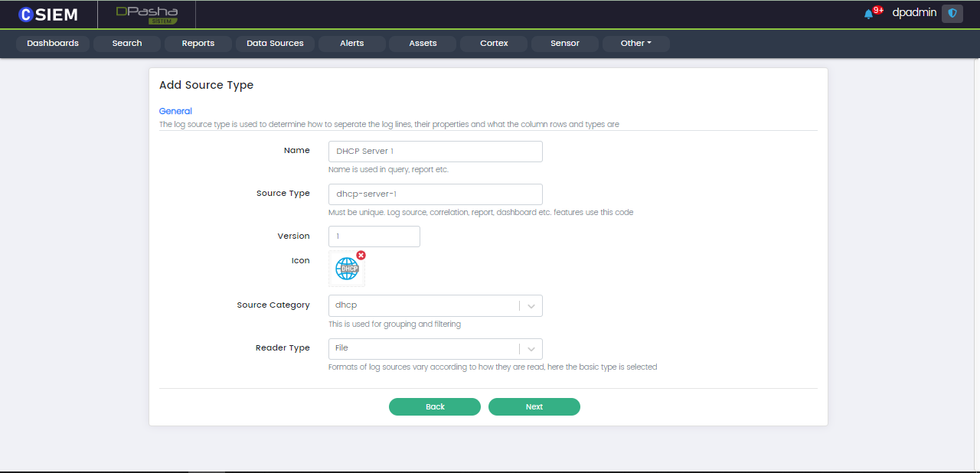This screenshot has height=473, width=980.
Task: Go to the Search page
Action: tap(127, 44)
